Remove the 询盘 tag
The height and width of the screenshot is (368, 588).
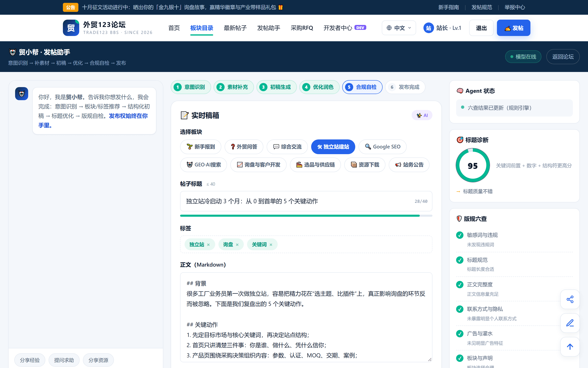[x=237, y=245]
